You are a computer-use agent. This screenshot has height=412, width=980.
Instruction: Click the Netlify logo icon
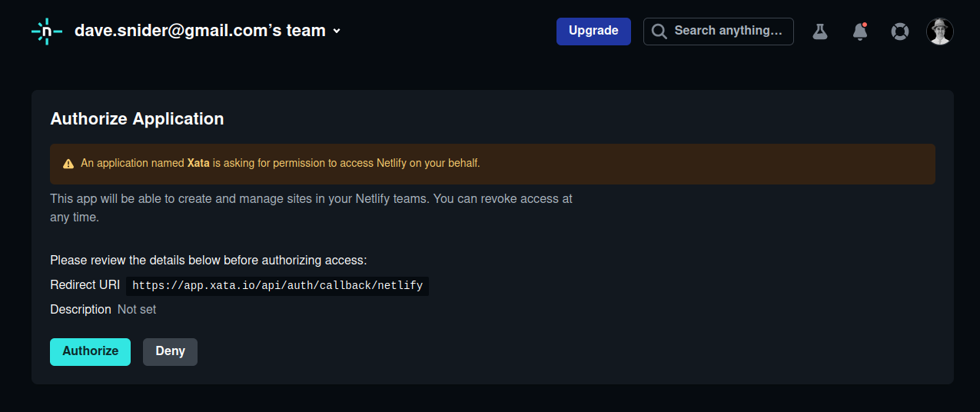[x=47, y=31]
